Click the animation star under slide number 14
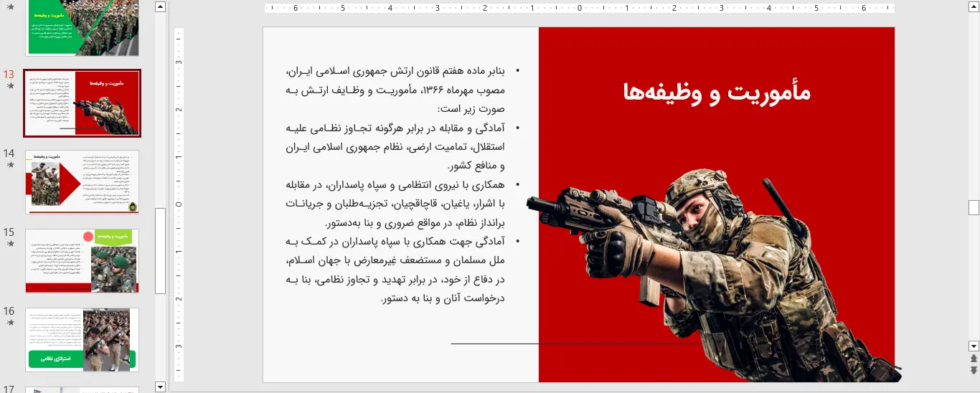The width and height of the screenshot is (980, 393). [10, 165]
